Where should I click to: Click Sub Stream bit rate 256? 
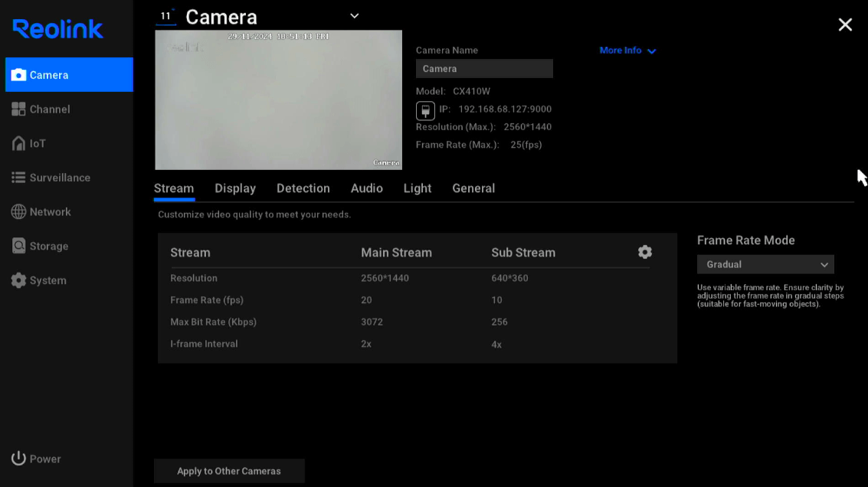point(500,322)
